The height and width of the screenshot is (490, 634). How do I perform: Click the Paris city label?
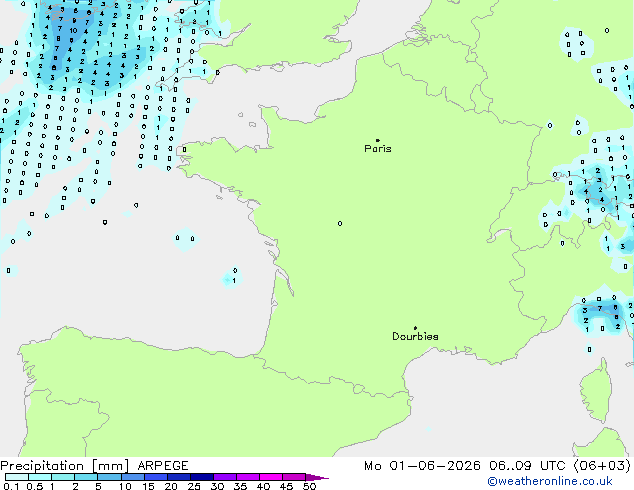tap(378, 148)
